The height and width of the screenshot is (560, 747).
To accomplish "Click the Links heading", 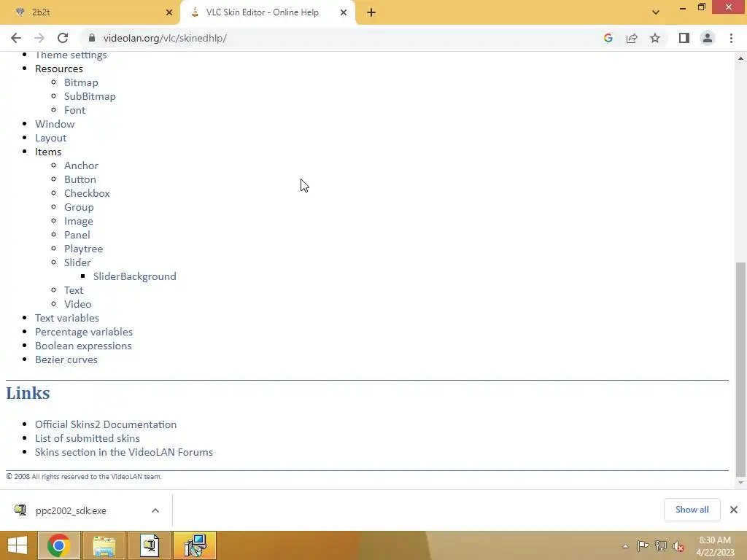I will pos(28,393).
